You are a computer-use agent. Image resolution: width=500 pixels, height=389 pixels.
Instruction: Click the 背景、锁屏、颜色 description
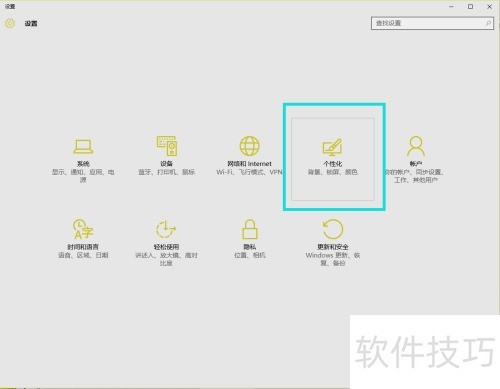(x=332, y=172)
